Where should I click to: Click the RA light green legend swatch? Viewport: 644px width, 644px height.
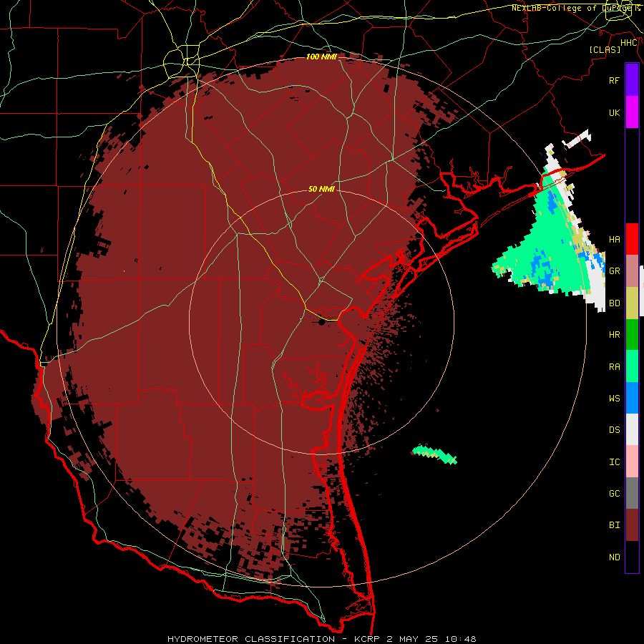pyautogui.click(x=632, y=366)
